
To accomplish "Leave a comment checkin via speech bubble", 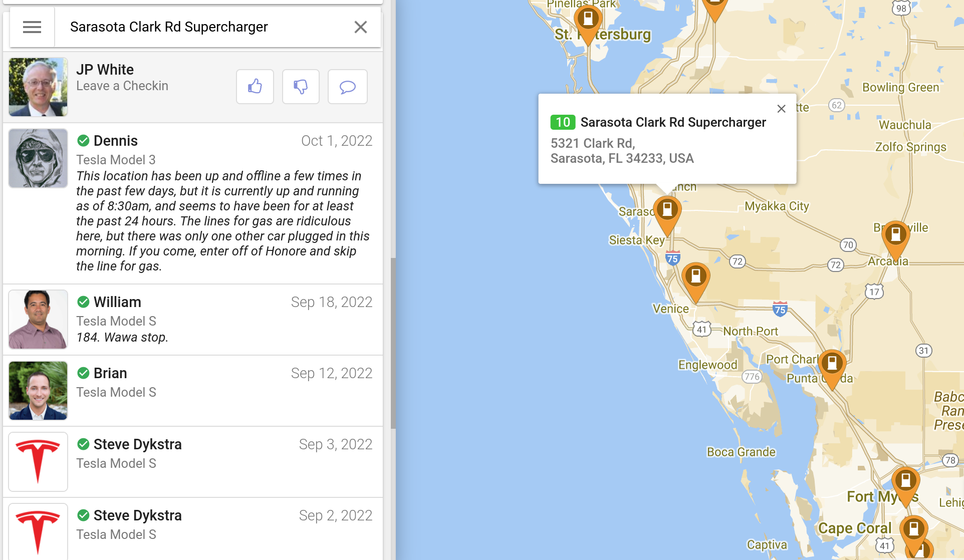I will tap(347, 87).
